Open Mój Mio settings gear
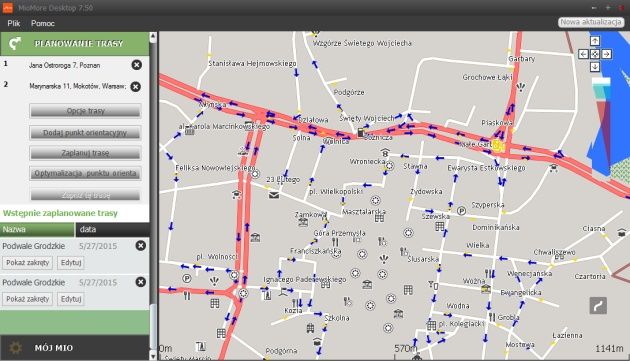The height and width of the screenshot is (361, 630). tap(15, 348)
